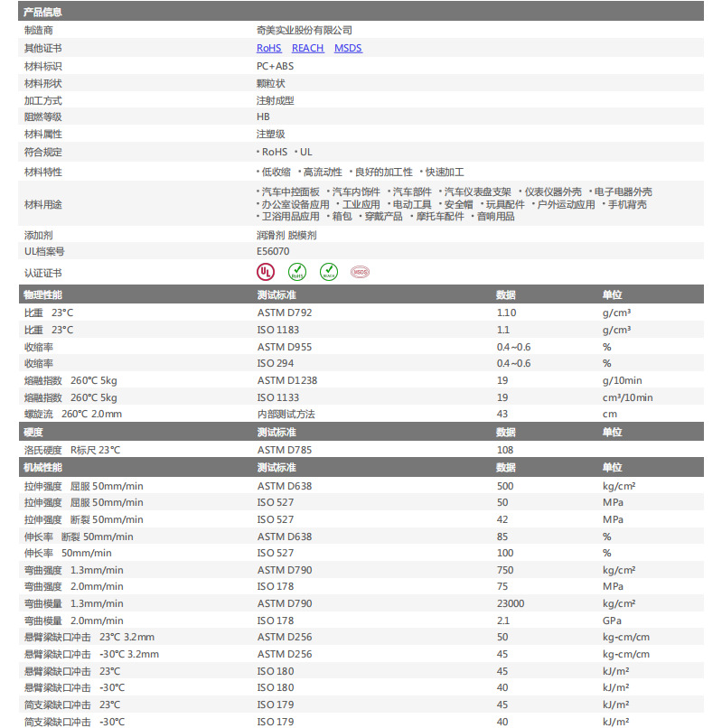
Task: Select the 符合规定 row label
Action: 42,153
